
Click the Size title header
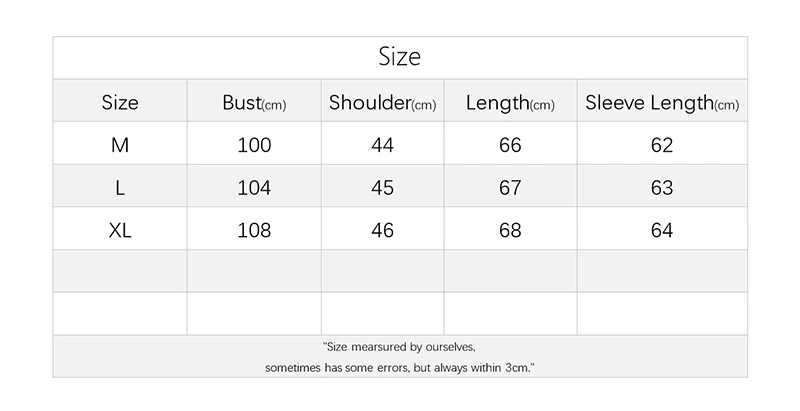pyautogui.click(x=400, y=57)
